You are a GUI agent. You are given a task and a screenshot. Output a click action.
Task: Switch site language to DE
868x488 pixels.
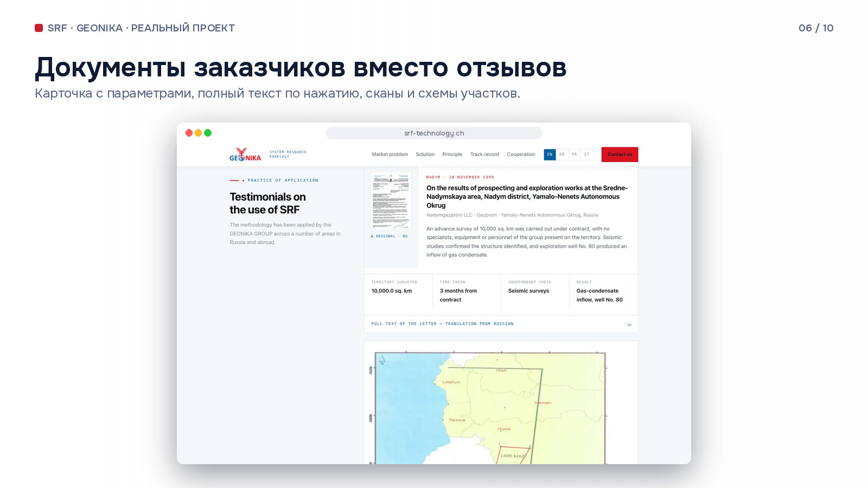point(562,155)
